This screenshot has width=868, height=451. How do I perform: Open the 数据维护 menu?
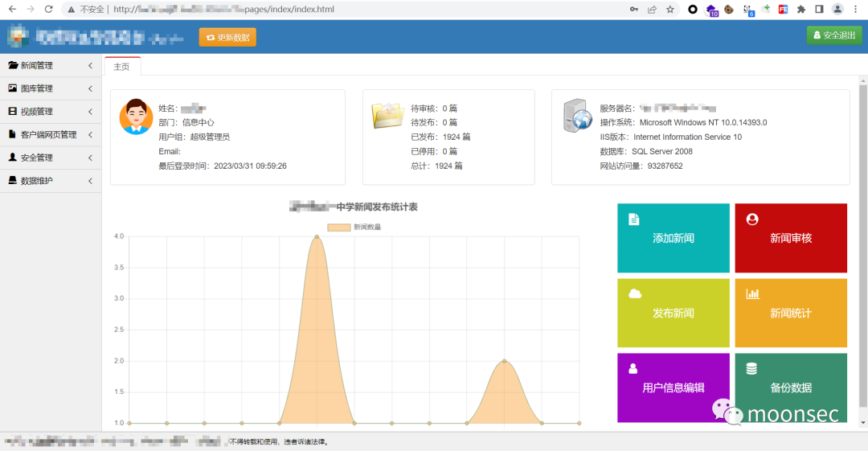(51, 181)
